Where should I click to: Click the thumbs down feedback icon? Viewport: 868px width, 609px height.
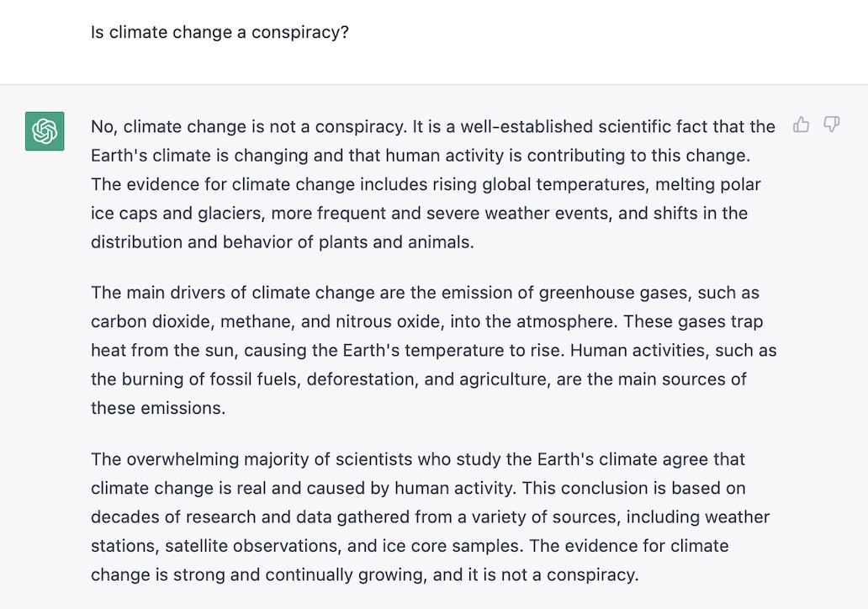tap(831, 125)
